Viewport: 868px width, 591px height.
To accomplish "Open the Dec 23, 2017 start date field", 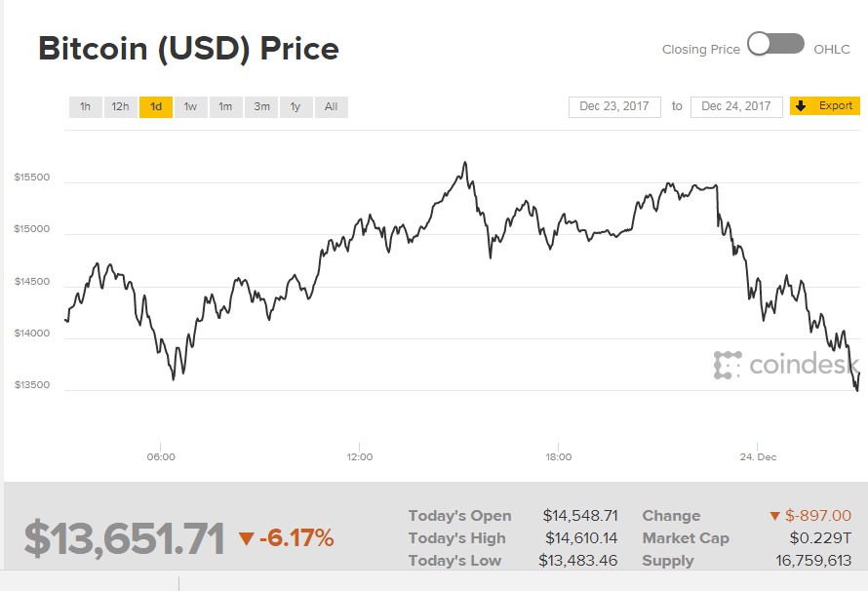I will pos(613,106).
